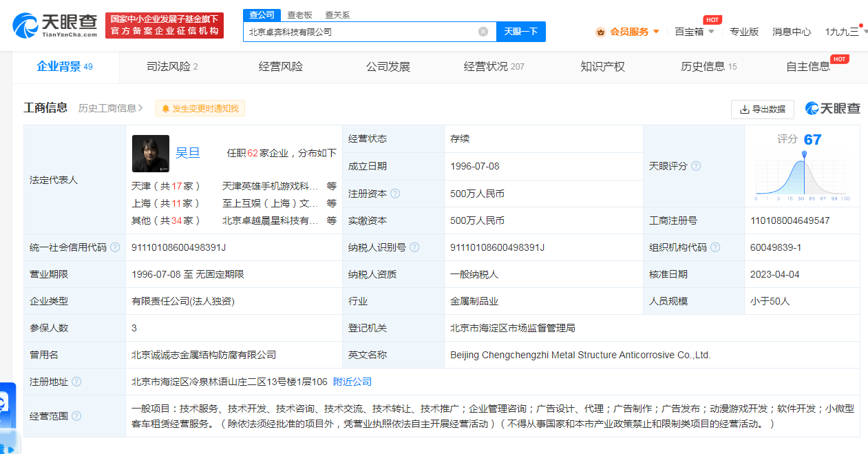
Task: Expand the 其他 company list with 等
Action: tap(332, 220)
